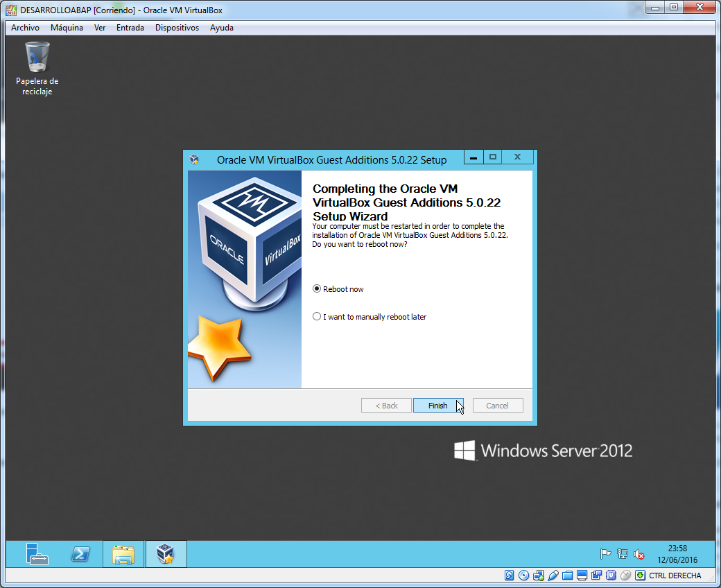721x588 pixels.
Task: Click the video capture status icon
Action: pos(597,575)
